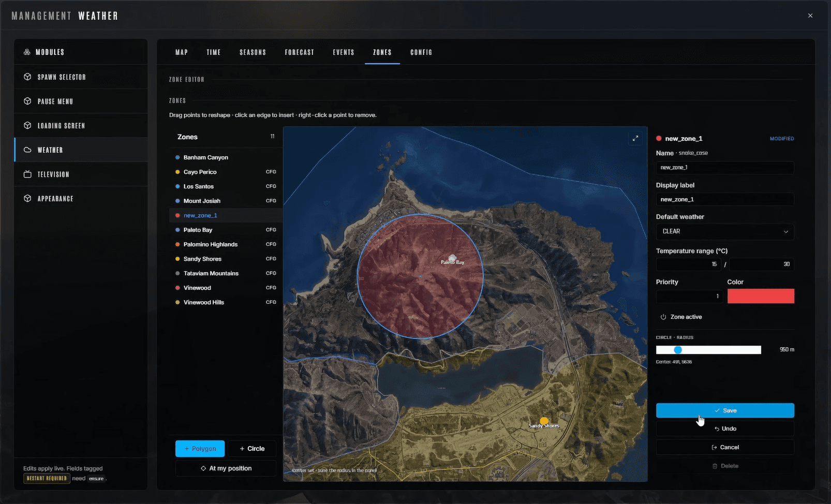Image resolution: width=831 pixels, height=504 pixels.
Task: Select the Zones tab
Action: (382, 52)
